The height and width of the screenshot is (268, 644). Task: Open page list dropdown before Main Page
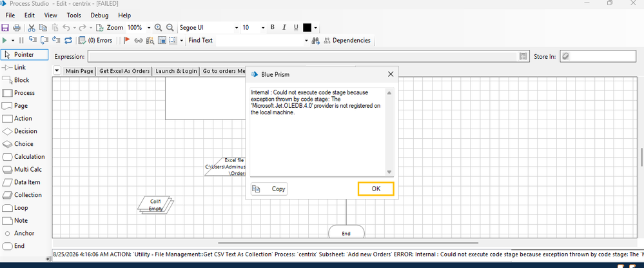[57, 71]
